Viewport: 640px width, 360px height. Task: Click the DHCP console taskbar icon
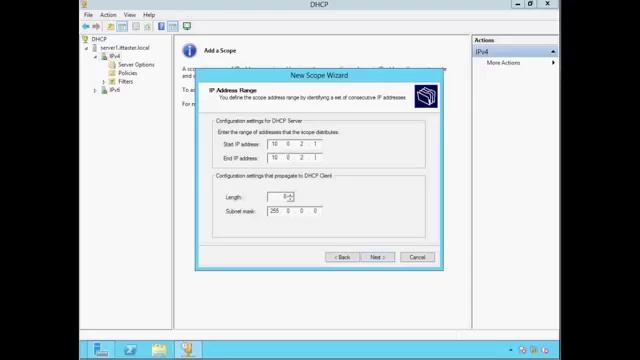[x=188, y=350]
